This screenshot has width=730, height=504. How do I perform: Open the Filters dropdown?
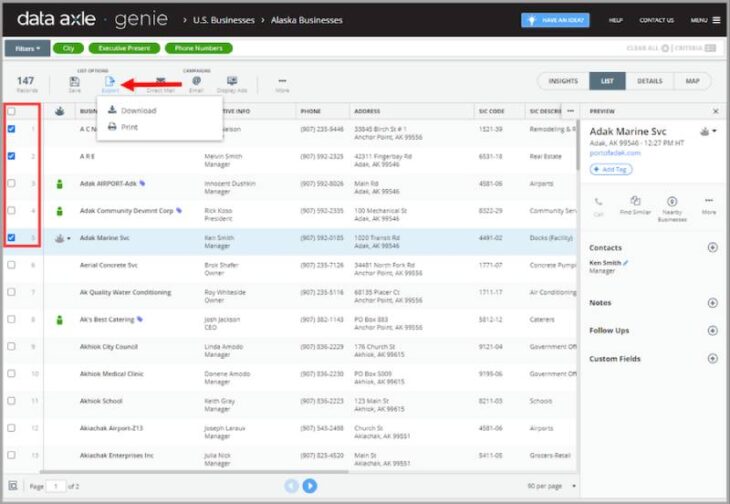(27, 48)
